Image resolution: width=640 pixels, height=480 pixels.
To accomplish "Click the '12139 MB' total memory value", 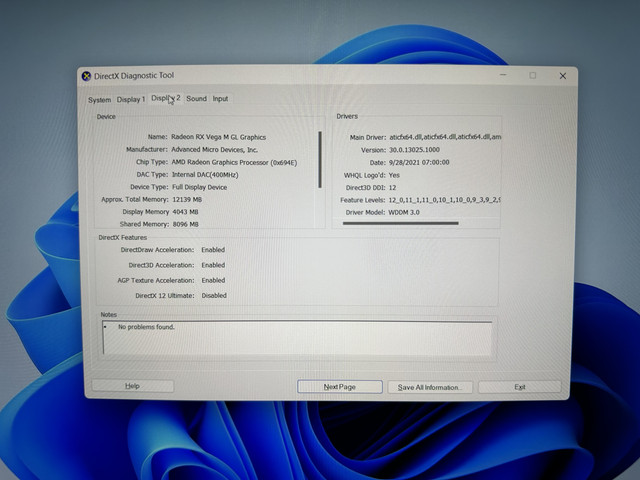I will point(187,200).
